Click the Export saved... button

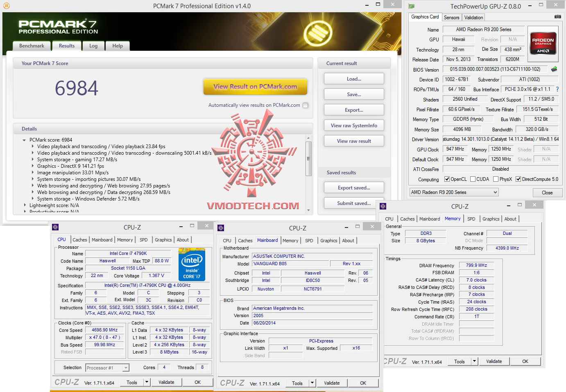click(x=354, y=187)
